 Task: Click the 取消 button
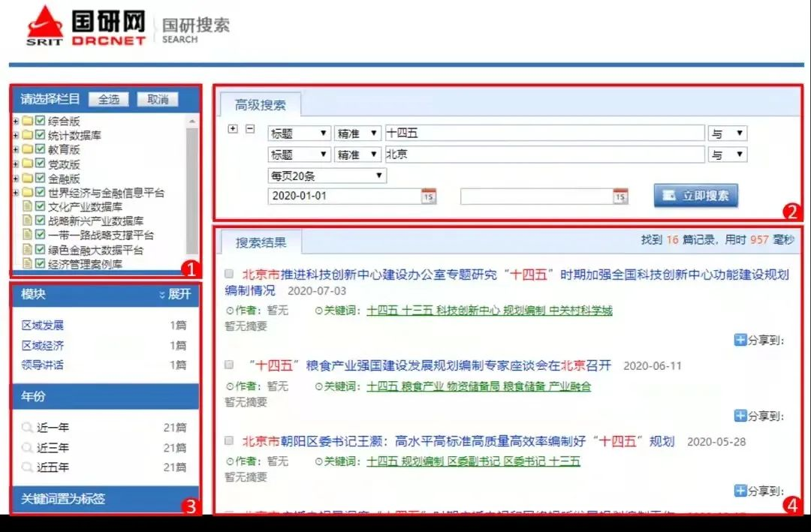[x=158, y=99]
